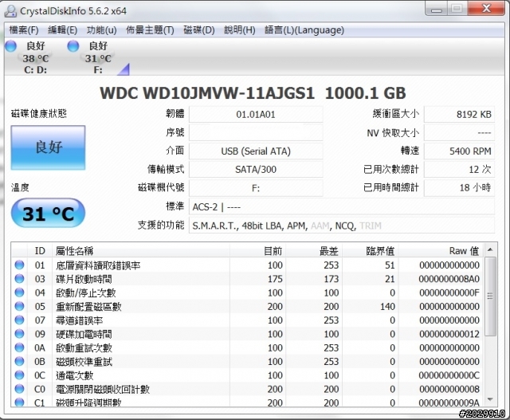Click the blue status orb for disk F:
This screenshot has width=510, height=420.
[x=73, y=46]
